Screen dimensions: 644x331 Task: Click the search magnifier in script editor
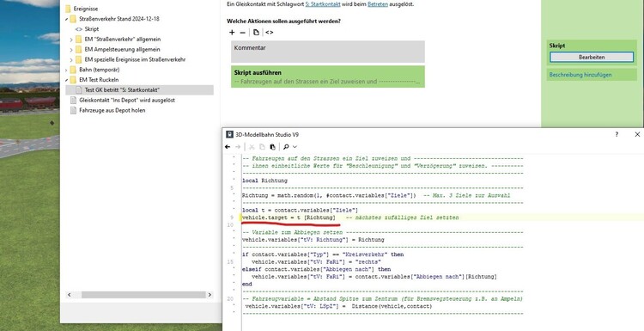286,147
